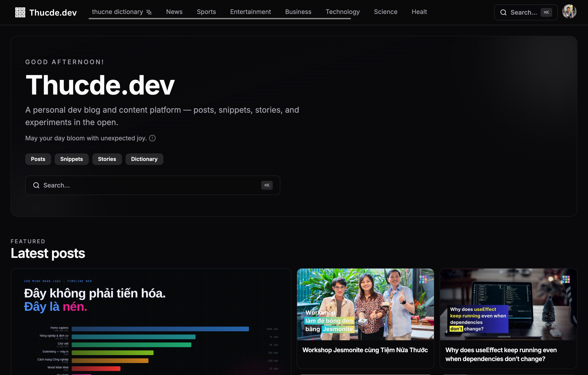Click the logo badge on Jesmonite thumbnail
The width and height of the screenshot is (588, 375).
point(423,279)
